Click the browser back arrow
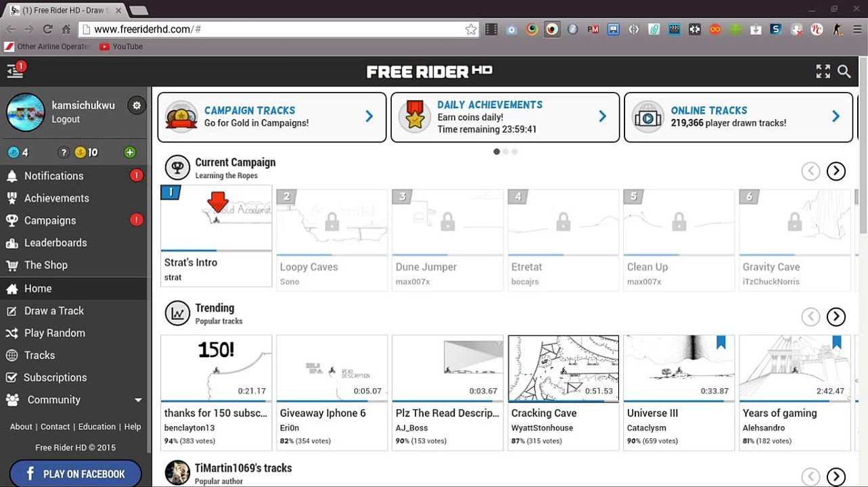This screenshot has height=487, width=868. click(11, 29)
